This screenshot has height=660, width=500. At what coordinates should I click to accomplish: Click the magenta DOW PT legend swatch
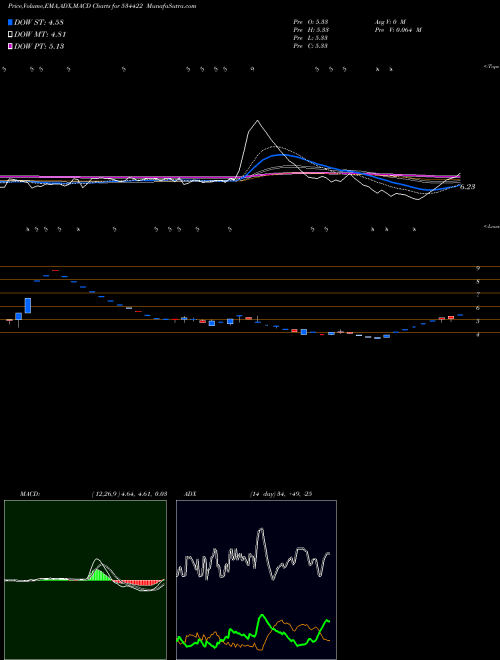click(11, 46)
